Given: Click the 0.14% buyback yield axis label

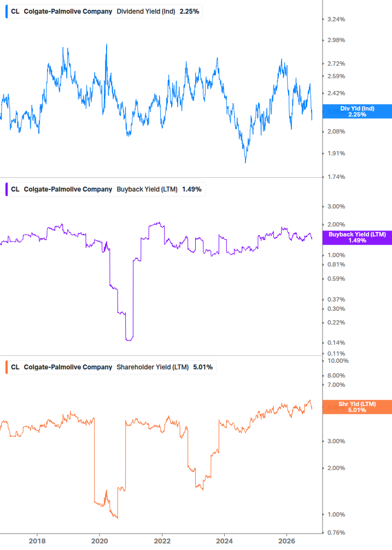Looking at the screenshot, I should pyautogui.click(x=336, y=343).
